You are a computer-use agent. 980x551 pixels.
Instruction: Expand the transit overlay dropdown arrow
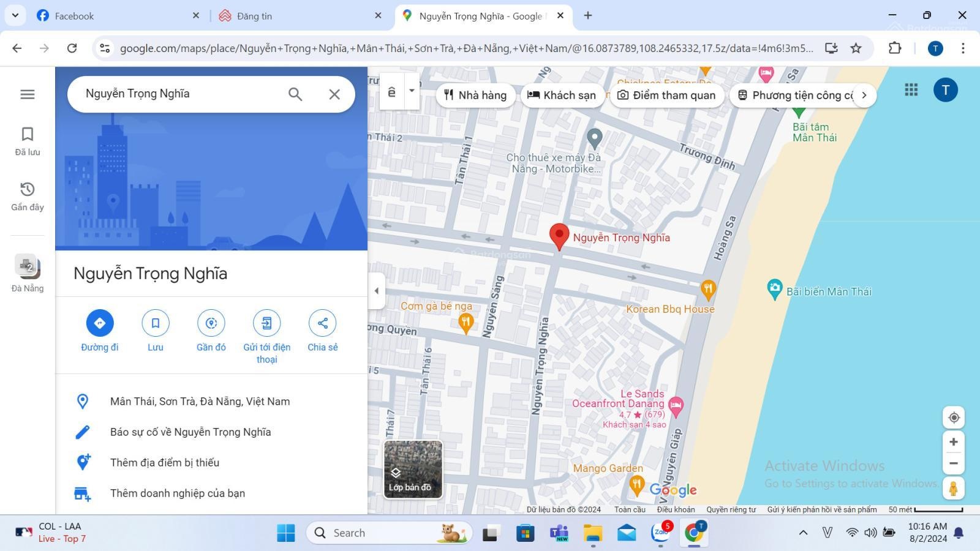412,91
